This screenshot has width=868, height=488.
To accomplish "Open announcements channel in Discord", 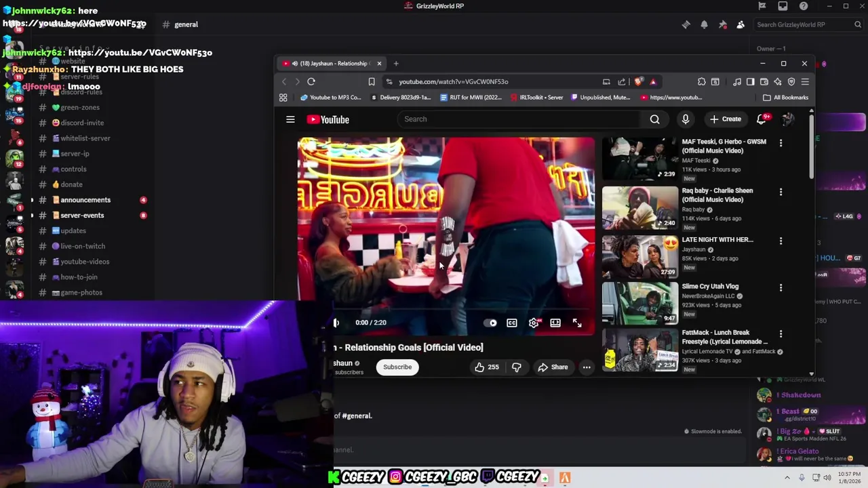I will click(x=85, y=200).
